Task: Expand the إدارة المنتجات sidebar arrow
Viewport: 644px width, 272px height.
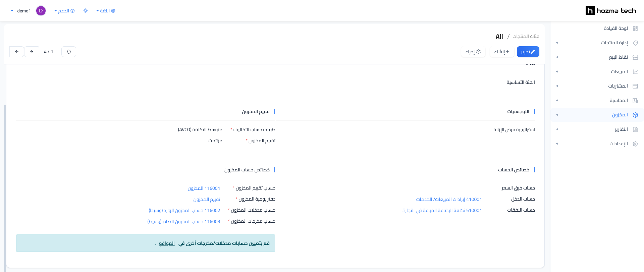Action: click(557, 43)
